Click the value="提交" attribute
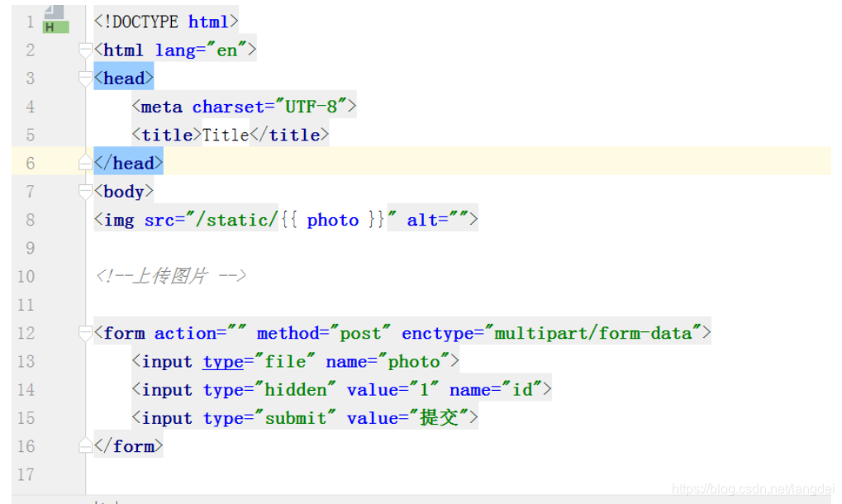The width and height of the screenshot is (842, 504). coord(408,418)
